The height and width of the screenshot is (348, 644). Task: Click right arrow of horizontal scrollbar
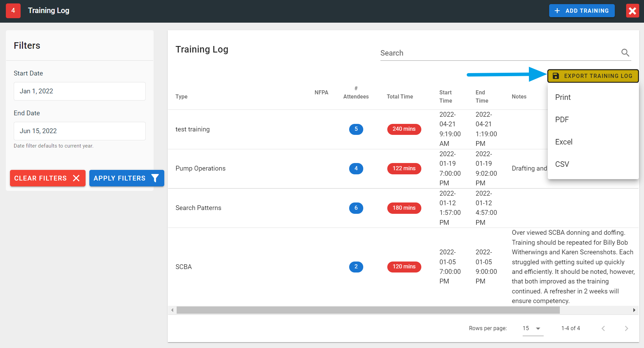pos(634,310)
